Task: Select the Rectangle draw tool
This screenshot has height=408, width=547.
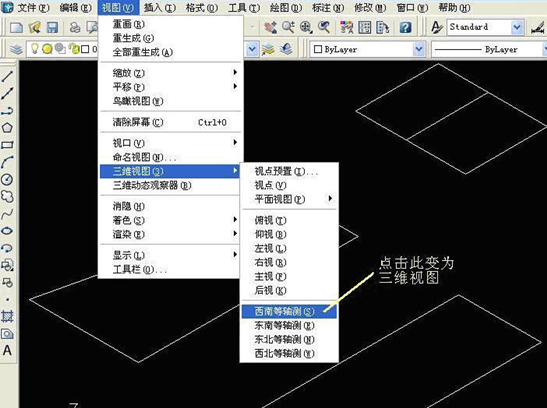Action: (x=7, y=145)
